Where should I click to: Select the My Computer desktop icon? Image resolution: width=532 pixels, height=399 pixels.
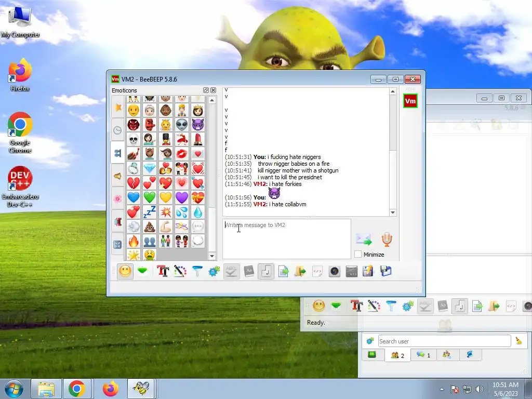tap(20, 22)
